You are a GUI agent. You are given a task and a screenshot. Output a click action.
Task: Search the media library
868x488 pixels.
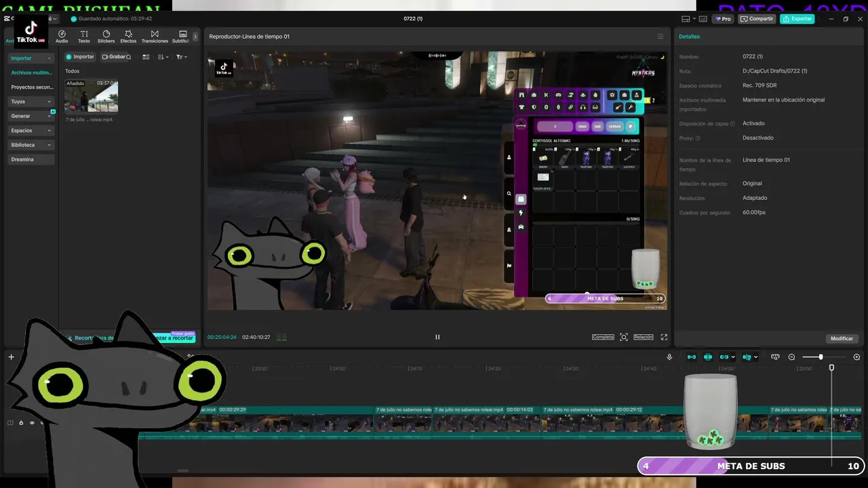[x=129, y=57]
